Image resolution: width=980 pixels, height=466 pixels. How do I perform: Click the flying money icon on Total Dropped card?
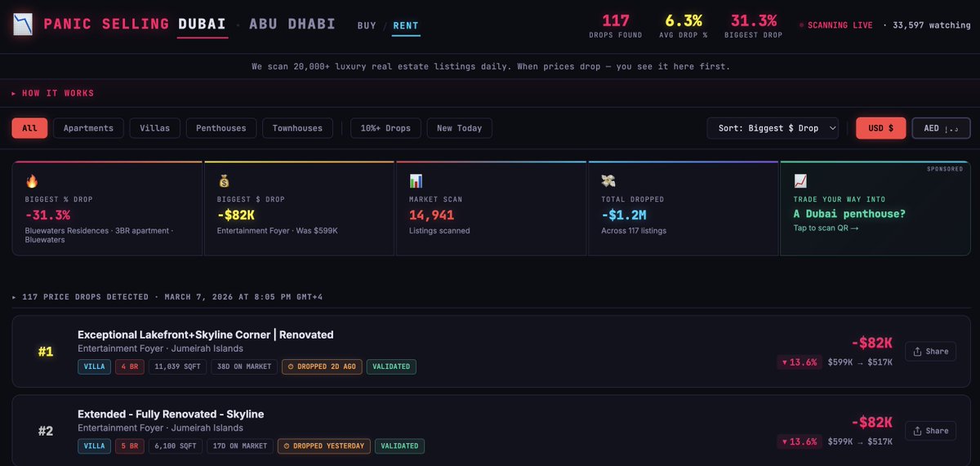608,181
